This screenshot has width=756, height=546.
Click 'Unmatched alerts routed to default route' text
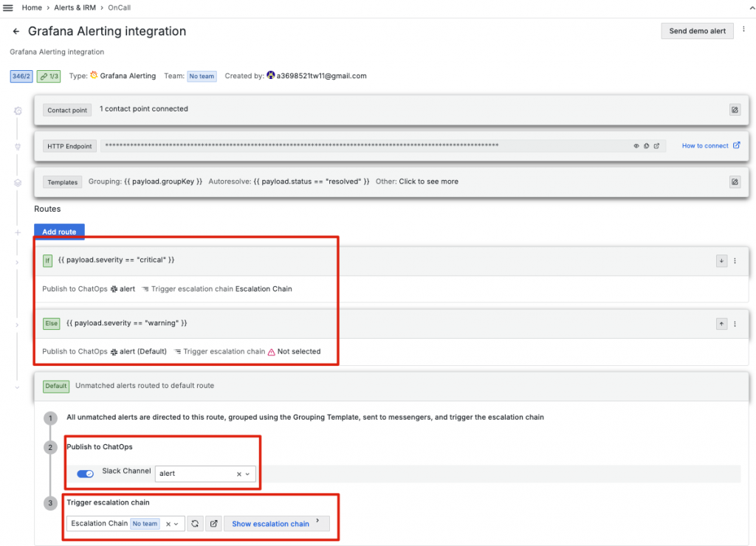click(145, 386)
